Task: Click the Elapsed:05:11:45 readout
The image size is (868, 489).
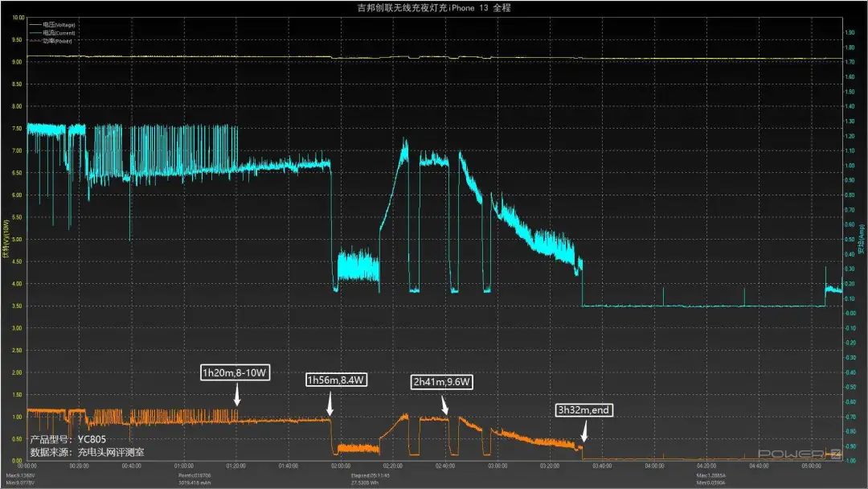Action: (371, 475)
